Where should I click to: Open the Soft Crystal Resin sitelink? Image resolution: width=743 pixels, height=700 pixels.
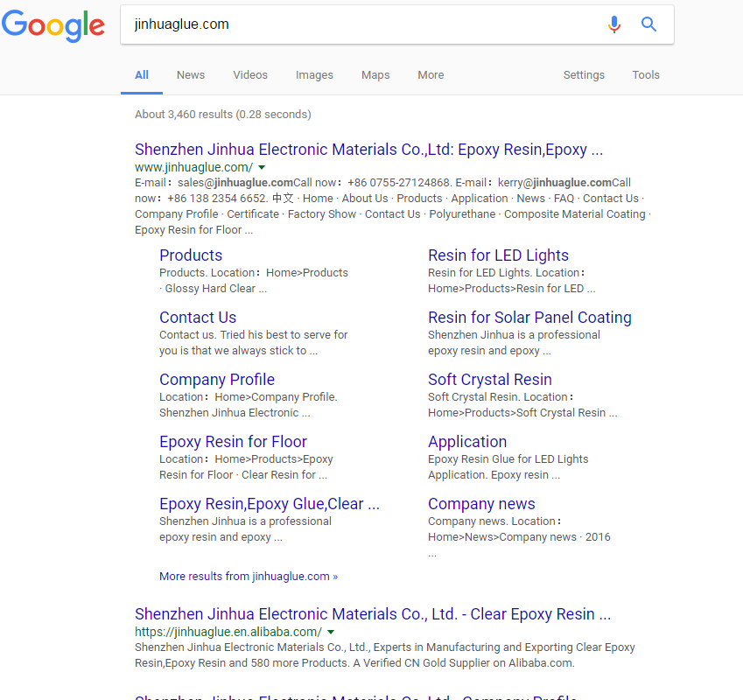[x=490, y=380]
